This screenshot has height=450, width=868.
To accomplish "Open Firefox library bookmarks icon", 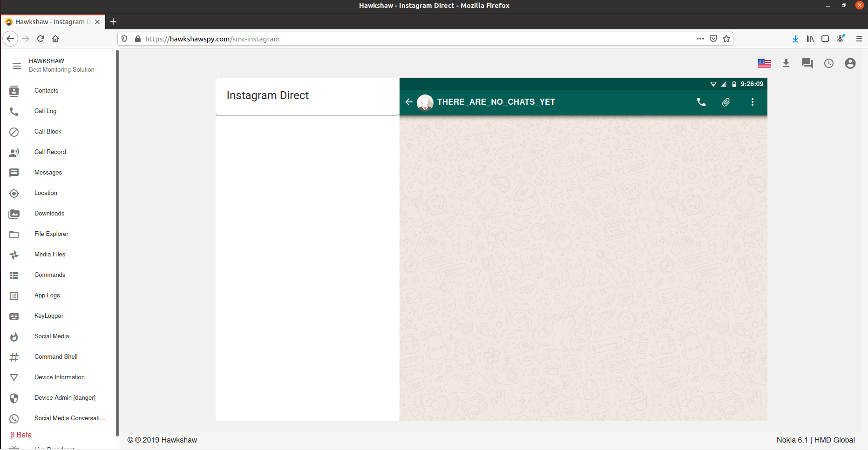I will point(810,39).
